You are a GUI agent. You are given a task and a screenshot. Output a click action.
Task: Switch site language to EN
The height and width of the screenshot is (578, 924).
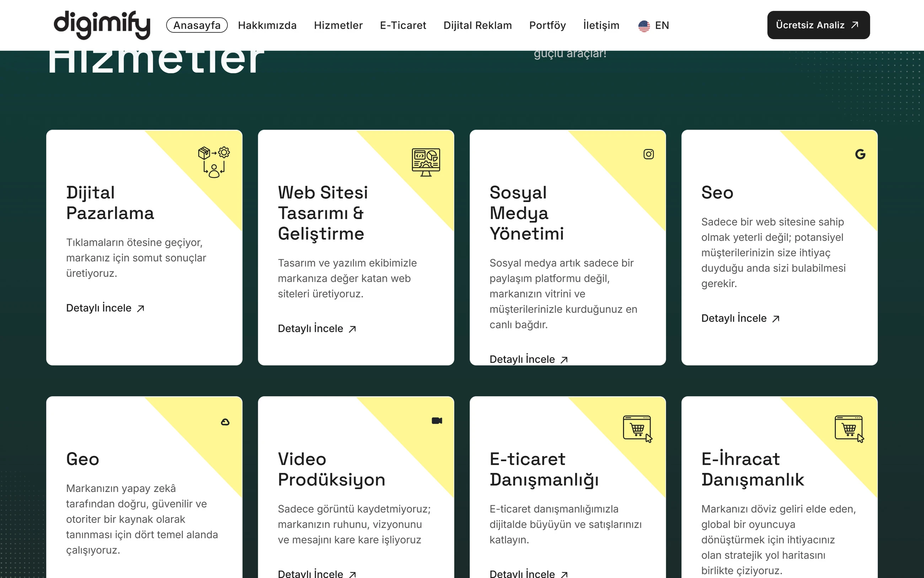click(x=654, y=26)
